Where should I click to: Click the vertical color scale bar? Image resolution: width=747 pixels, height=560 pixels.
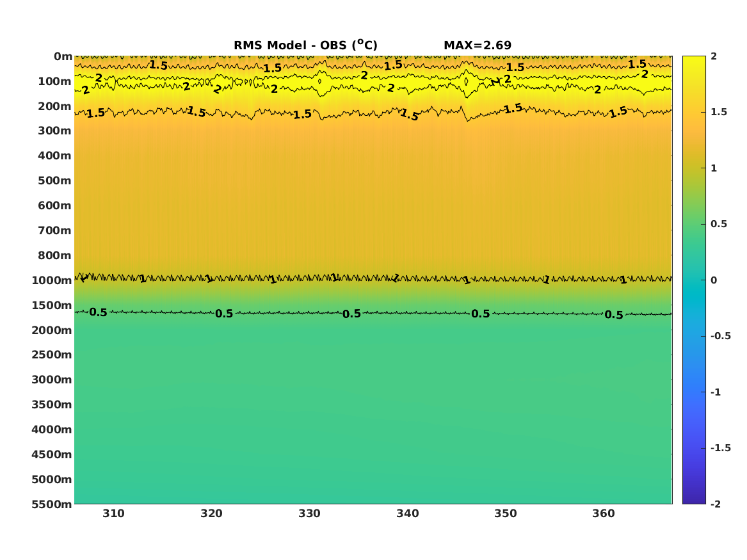coord(694,280)
